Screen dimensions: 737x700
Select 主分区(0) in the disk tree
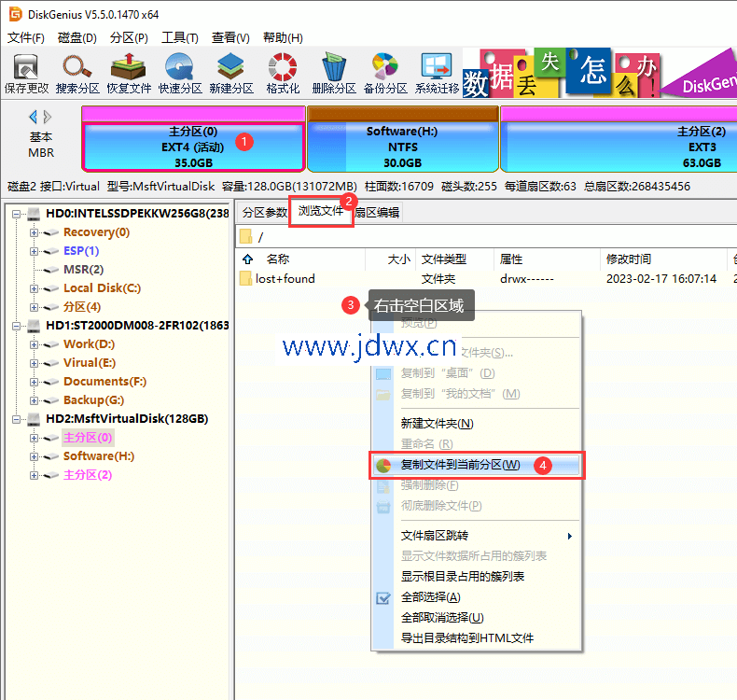click(x=88, y=438)
